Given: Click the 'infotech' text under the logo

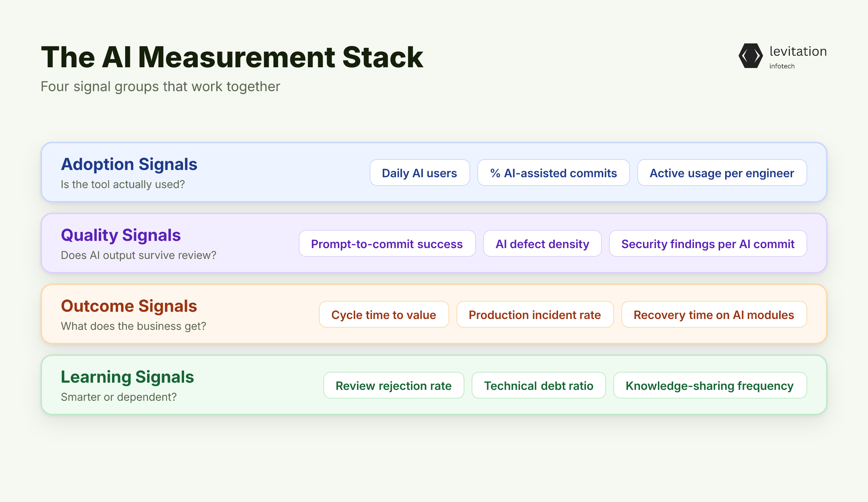Looking at the screenshot, I should point(782,66).
